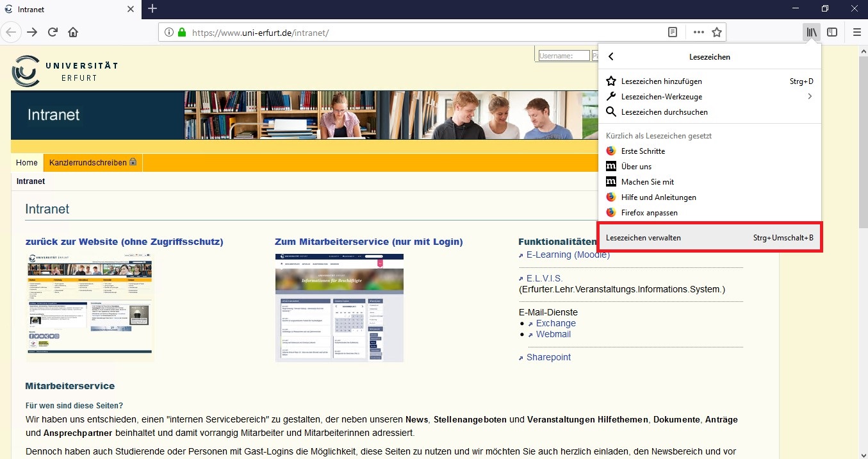Toggle the sidebar view icon
The image size is (868, 459).
tap(832, 32)
